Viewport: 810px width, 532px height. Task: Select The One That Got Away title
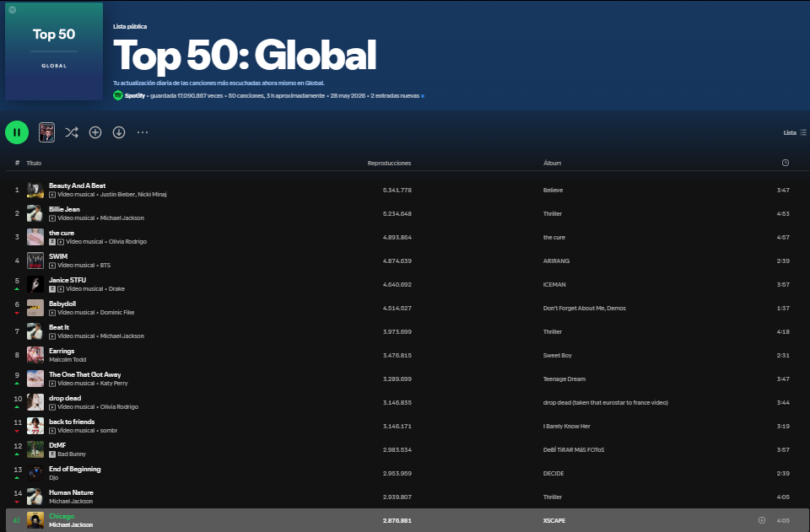84,374
